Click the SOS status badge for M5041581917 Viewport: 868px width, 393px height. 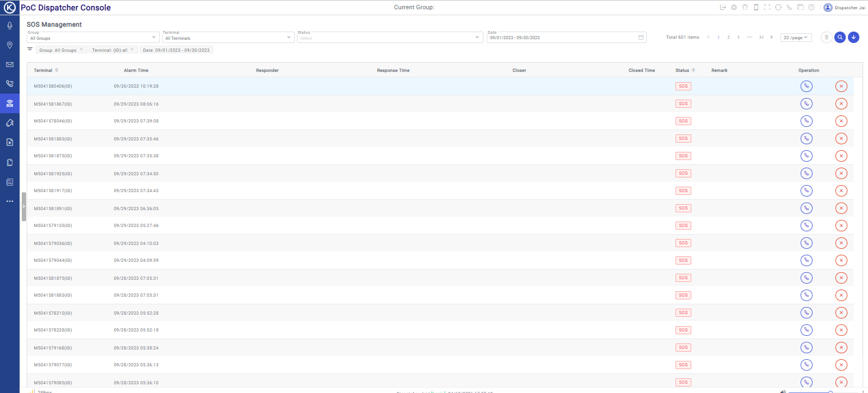(x=683, y=191)
